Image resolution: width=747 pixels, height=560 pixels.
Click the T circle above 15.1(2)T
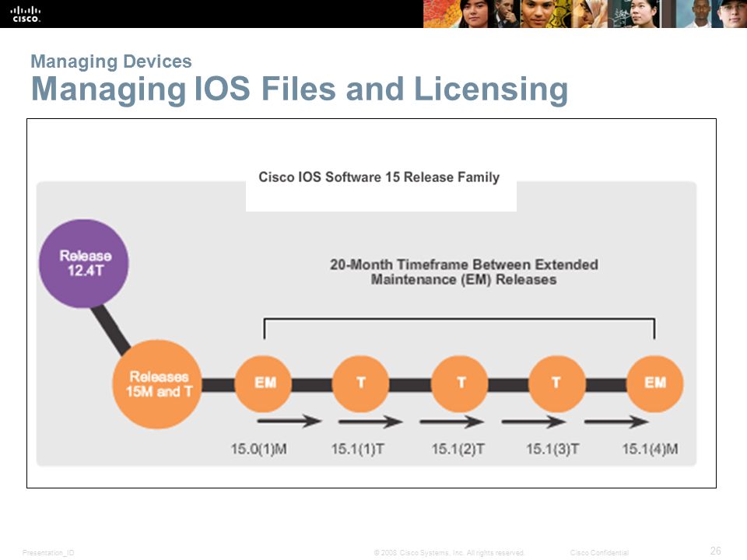coord(460,383)
